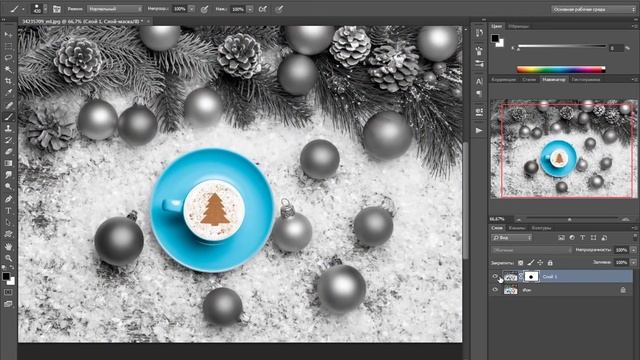This screenshot has height=360, width=640.
Task: Select the Healing Brush tool
Action: click(x=8, y=105)
